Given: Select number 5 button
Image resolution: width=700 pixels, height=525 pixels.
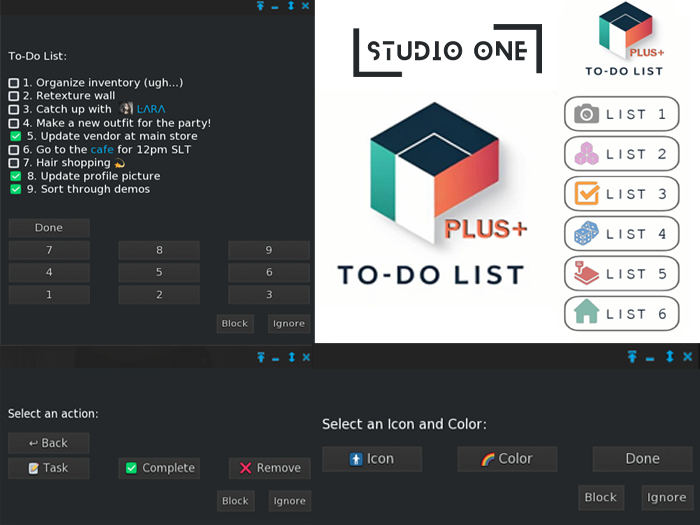Looking at the screenshot, I should pos(159,272).
